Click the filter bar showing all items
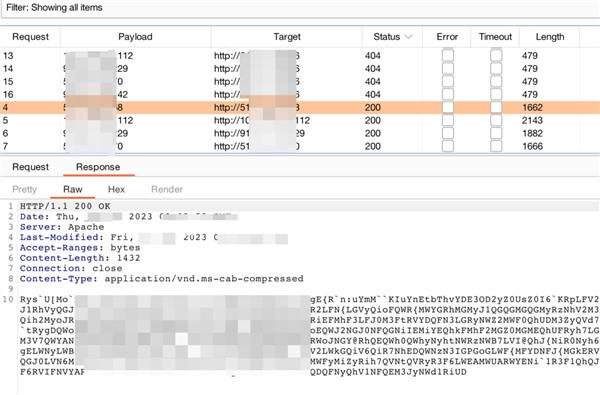Image resolution: width=600 pixels, height=395 pixels. [300, 8]
